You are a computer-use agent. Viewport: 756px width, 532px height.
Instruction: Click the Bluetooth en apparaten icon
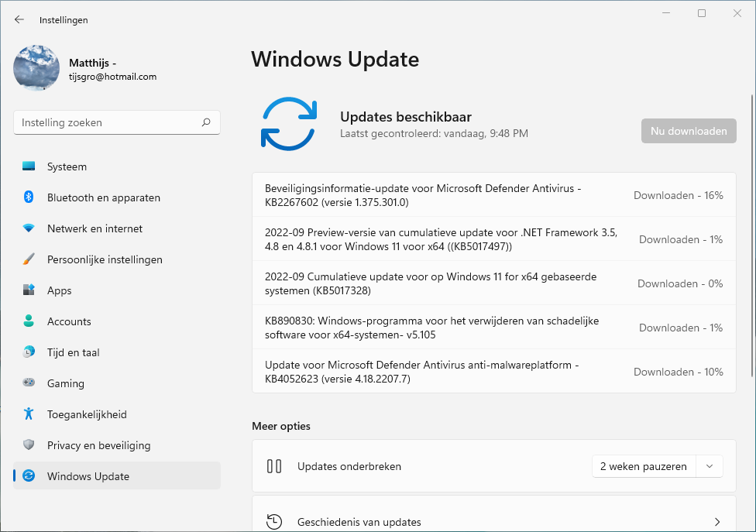point(29,197)
